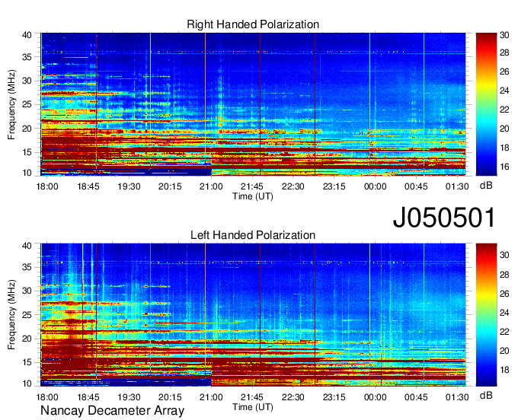Click 19:30 time tick on lower plot
This screenshot has height=420, width=518.
point(129,397)
